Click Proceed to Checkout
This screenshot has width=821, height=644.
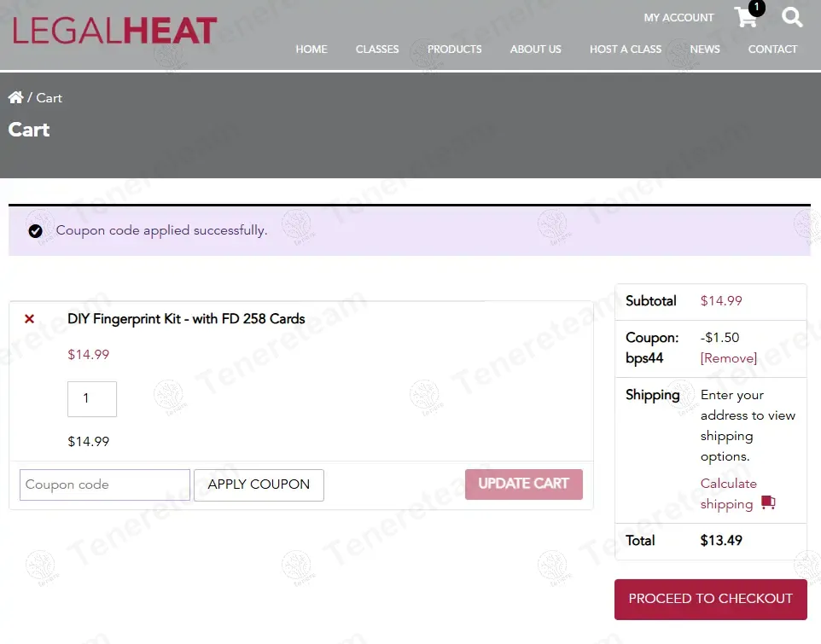coord(711,600)
